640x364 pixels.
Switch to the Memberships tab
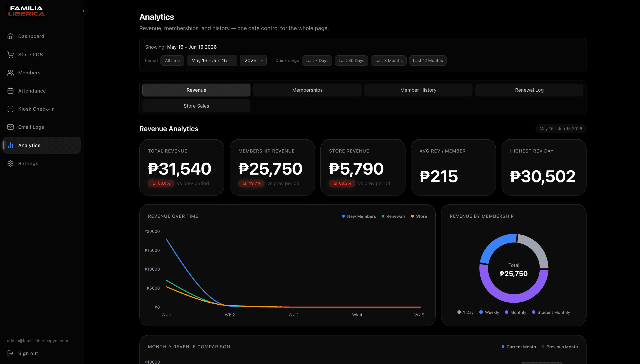(x=307, y=90)
